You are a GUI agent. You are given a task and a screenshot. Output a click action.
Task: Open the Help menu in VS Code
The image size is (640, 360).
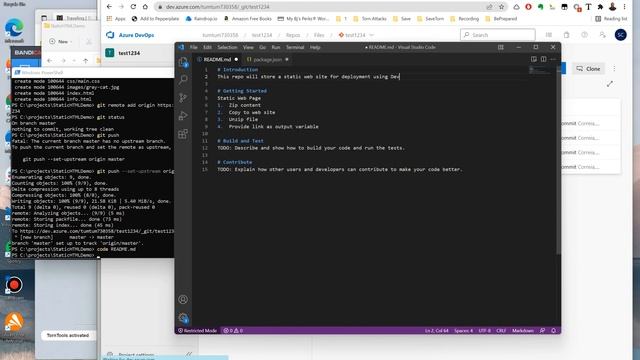315,47
